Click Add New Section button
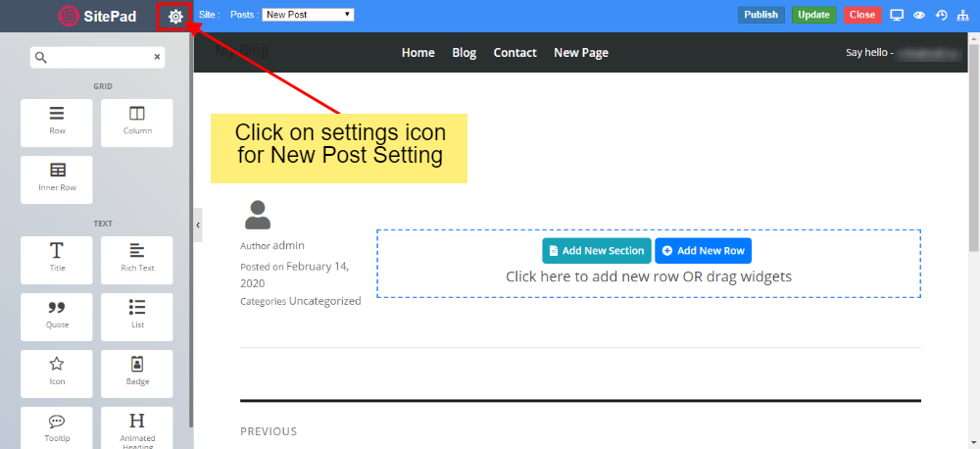The width and height of the screenshot is (980, 449). pyautogui.click(x=596, y=251)
